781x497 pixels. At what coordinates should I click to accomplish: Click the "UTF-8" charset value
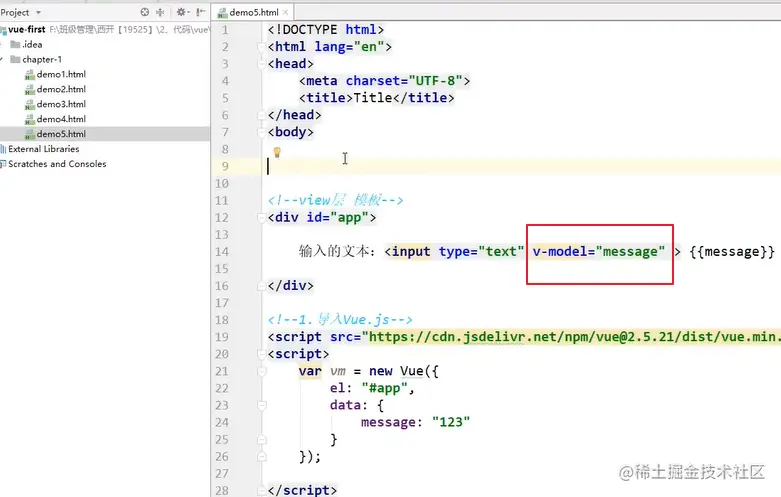(436, 81)
